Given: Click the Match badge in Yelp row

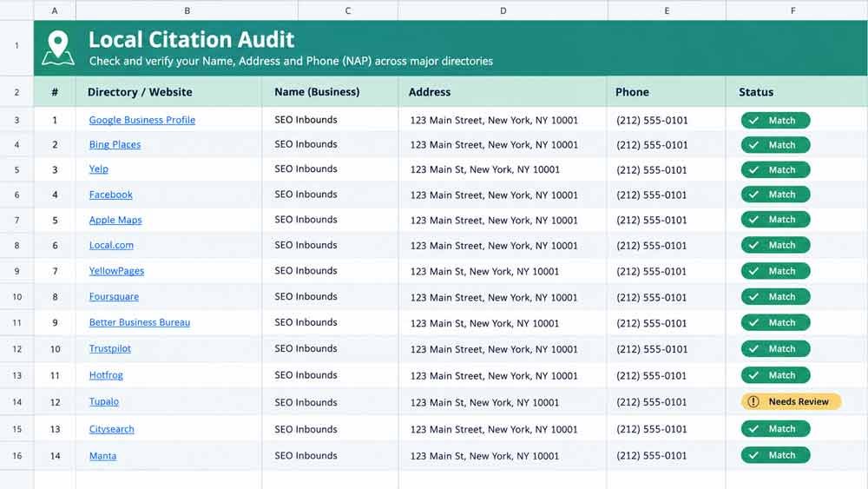Looking at the screenshot, I should coord(775,170).
